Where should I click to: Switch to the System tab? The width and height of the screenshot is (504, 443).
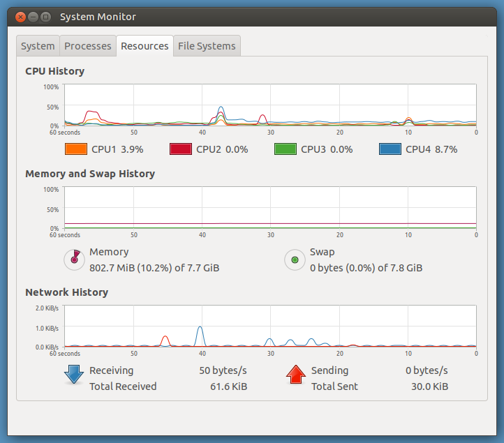38,46
